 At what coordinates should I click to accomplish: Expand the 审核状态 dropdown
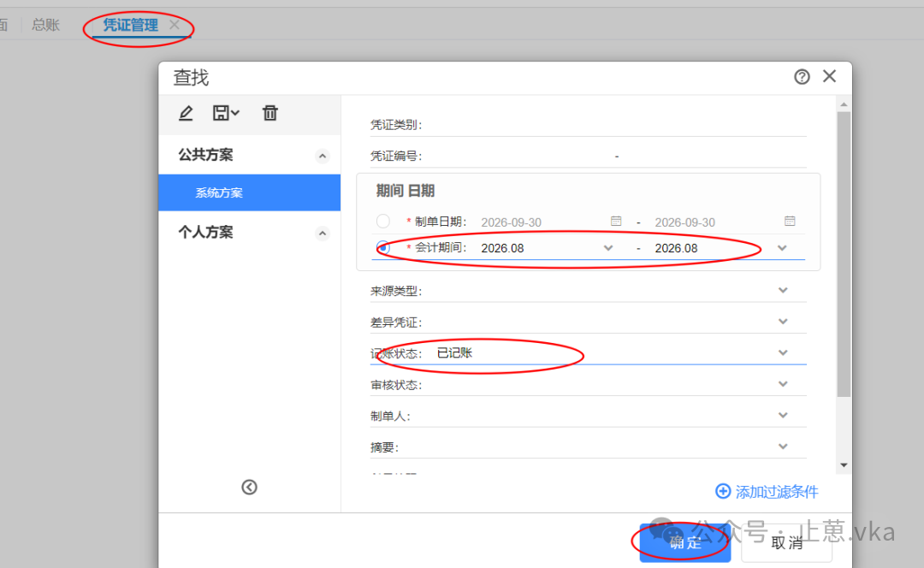(x=783, y=383)
